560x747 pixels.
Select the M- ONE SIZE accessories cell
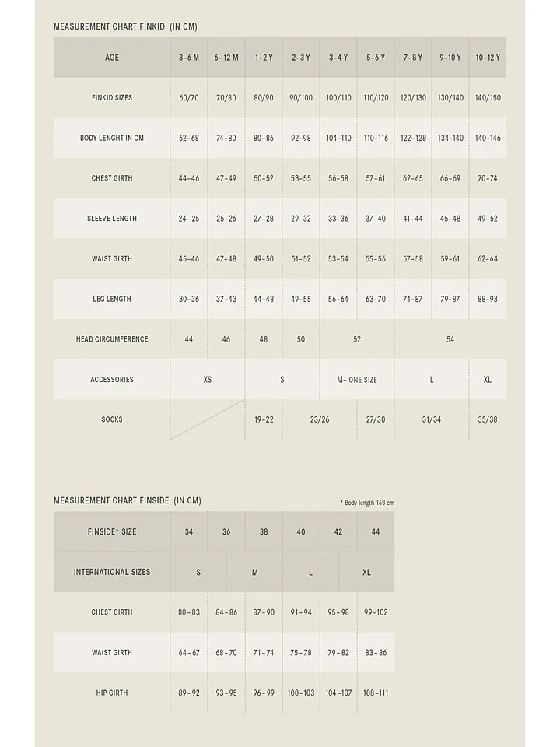click(357, 380)
